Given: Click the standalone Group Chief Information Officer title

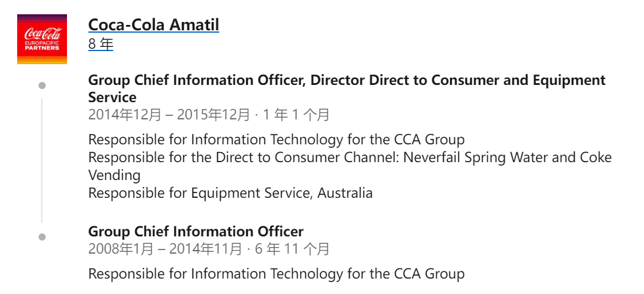Looking at the screenshot, I should (196, 232).
